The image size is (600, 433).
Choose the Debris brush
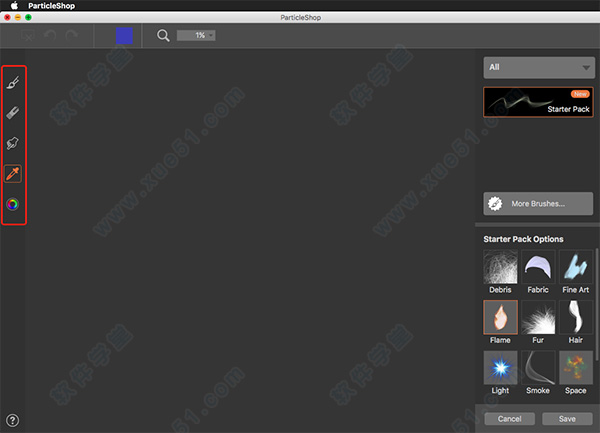point(500,272)
